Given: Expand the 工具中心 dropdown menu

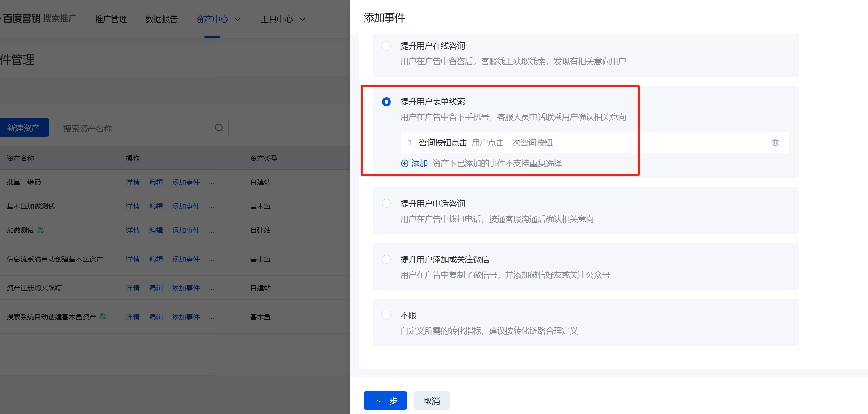Looking at the screenshot, I should pyautogui.click(x=283, y=19).
